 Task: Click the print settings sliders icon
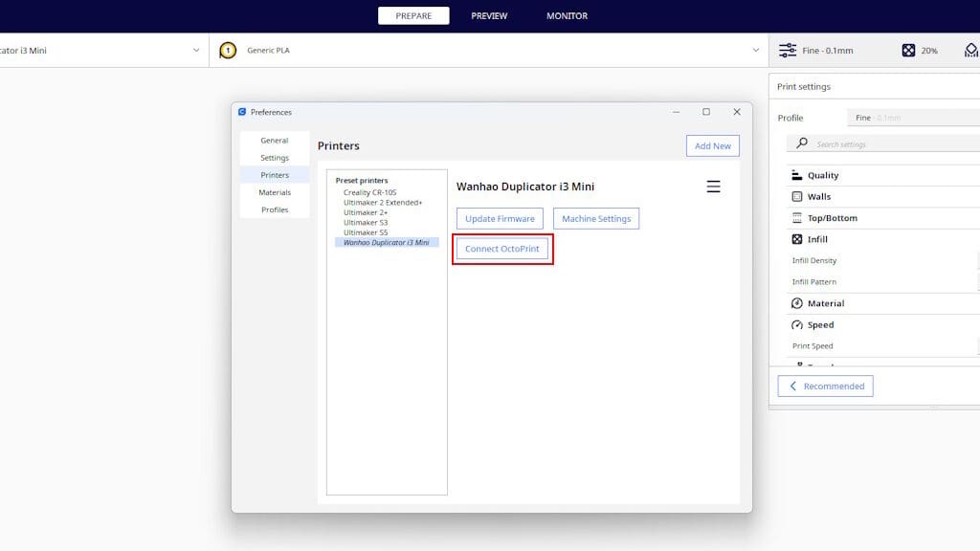pos(788,50)
